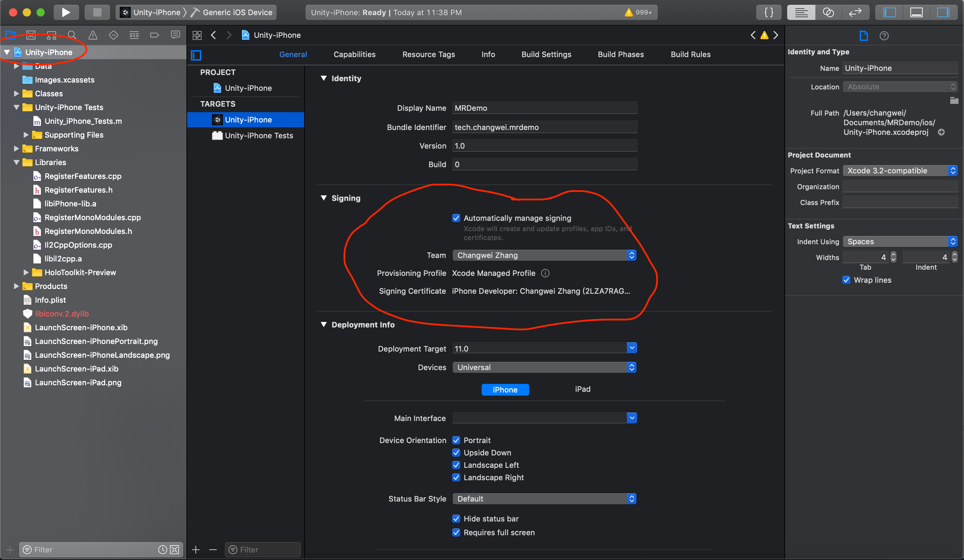This screenshot has width=964, height=560.
Task: Stop the running task
Action: pyautogui.click(x=97, y=12)
